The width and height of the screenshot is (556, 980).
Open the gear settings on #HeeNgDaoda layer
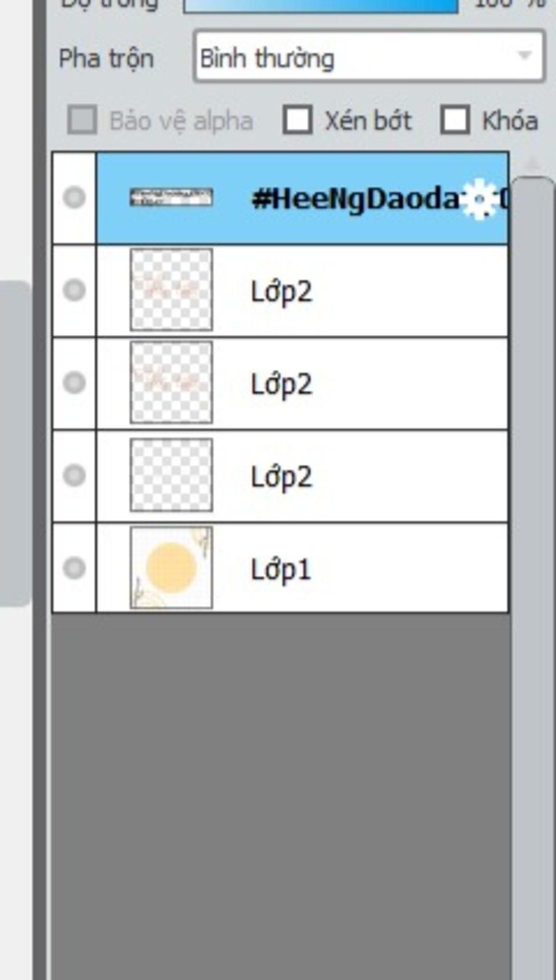(479, 199)
